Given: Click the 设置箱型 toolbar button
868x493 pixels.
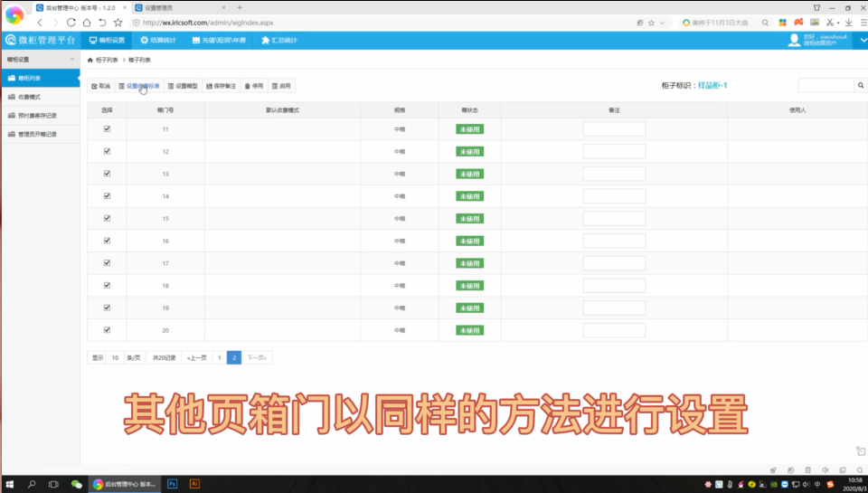Looking at the screenshot, I should point(183,86).
